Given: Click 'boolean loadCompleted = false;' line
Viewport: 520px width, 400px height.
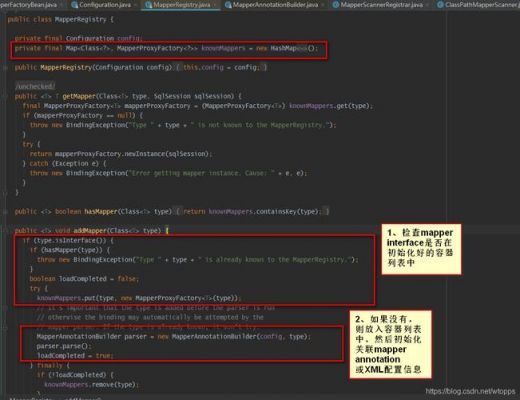Looking at the screenshot, I should [84, 279].
